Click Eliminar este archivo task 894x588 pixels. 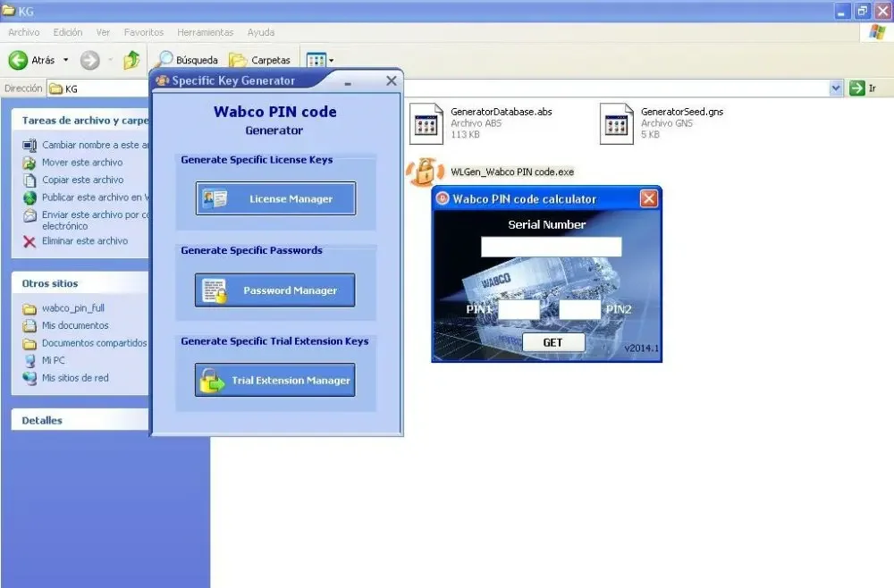click(x=85, y=241)
